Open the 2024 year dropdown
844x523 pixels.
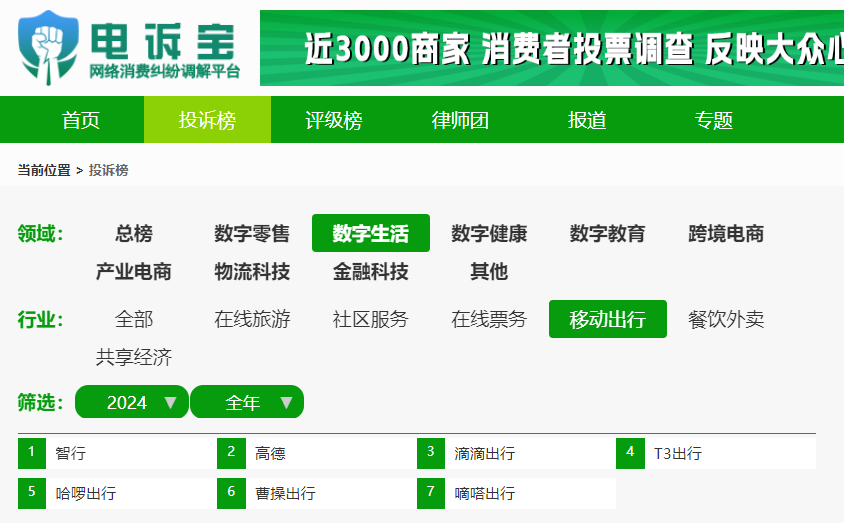[132, 402]
